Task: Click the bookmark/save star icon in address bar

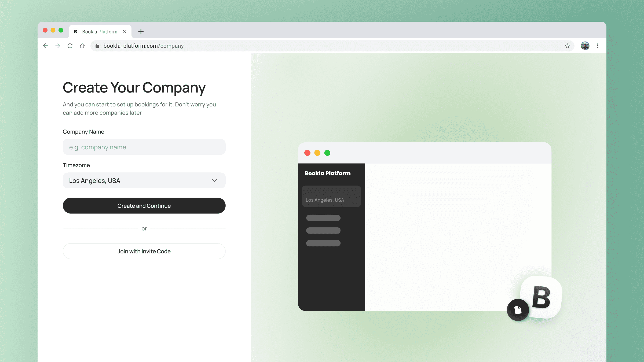Action: coord(567,46)
